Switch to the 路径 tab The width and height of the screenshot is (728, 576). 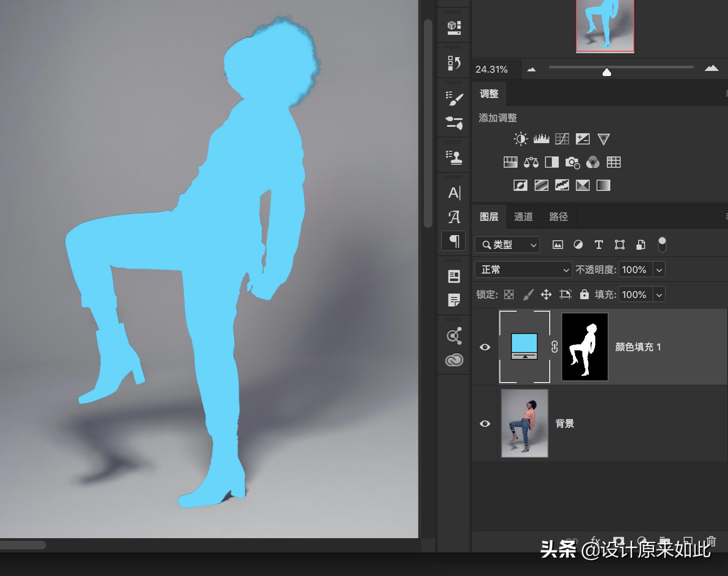[558, 216]
